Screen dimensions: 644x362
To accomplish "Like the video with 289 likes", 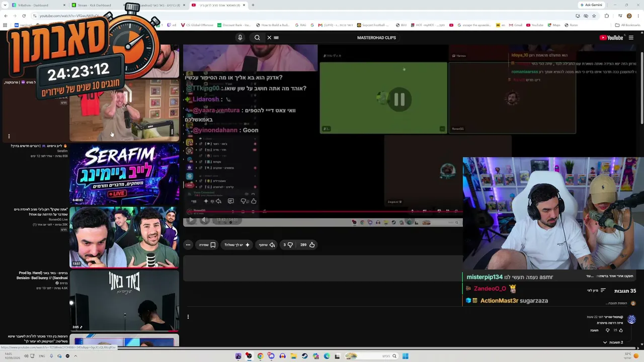I will tap(307, 245).
